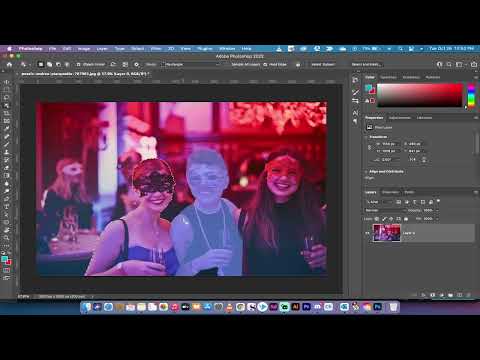Screen dimensions: 480x360
Task: Switch to the Adjustments tab
Action: click(x=399, y=118)
